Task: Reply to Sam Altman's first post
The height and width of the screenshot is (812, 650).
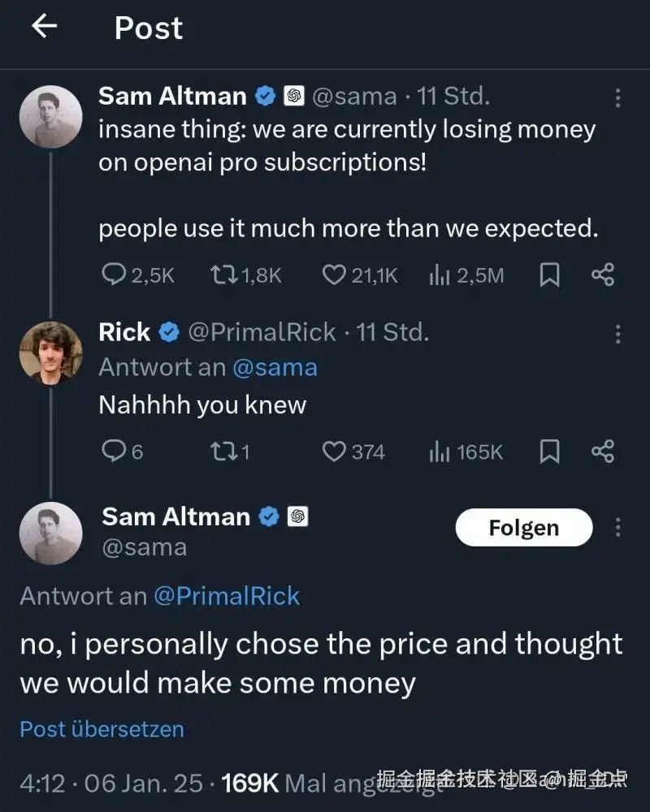Action: 113,276
